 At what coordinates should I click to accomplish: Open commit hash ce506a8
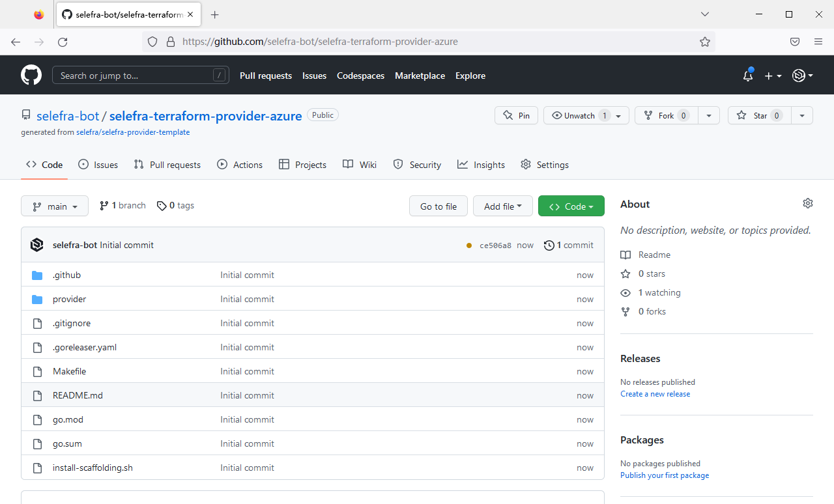tap(495, 245)
